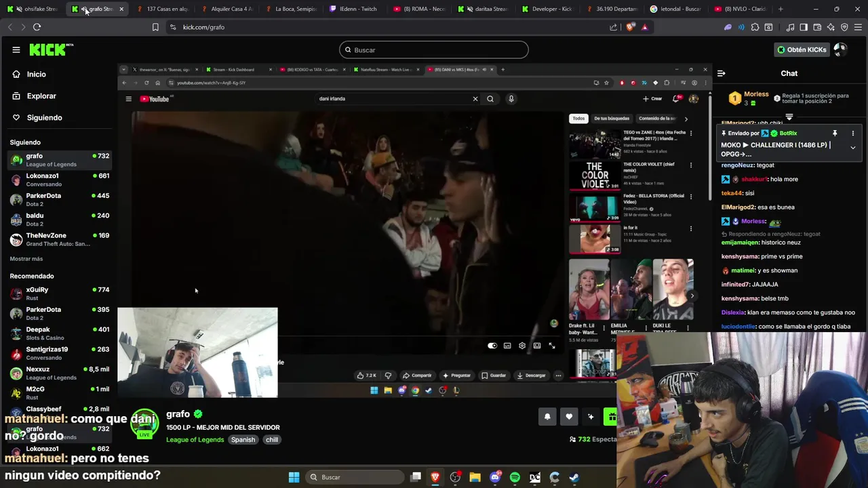
Task: Switch to the ohsifake Stream tab
Action: tap(34, 9)
